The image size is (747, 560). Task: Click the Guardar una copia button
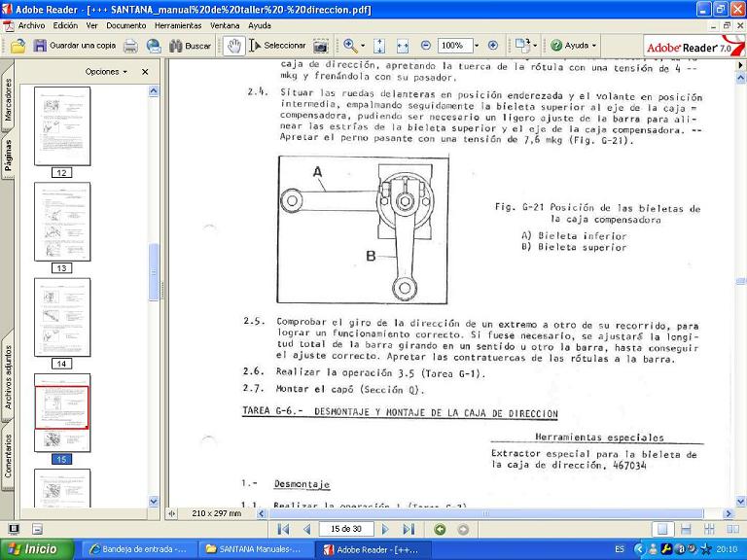click(74, 46)
